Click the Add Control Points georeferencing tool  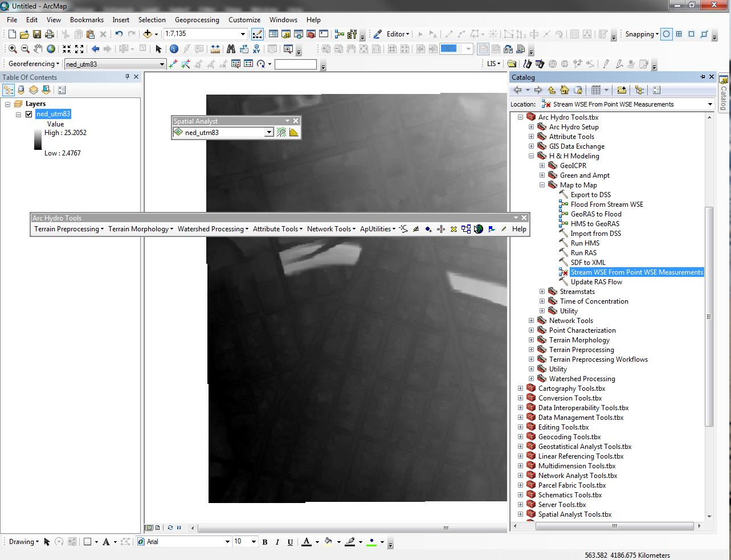click(x=173, y=64)
